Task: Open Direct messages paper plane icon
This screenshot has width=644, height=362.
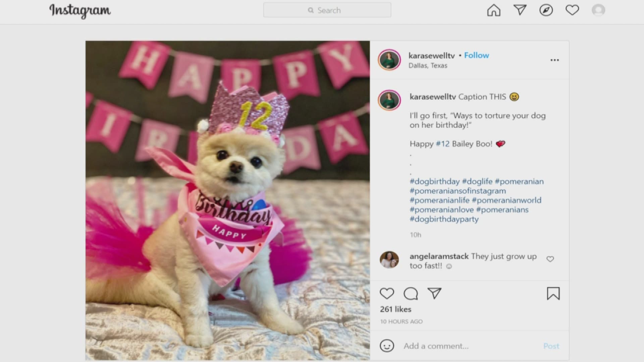Action: tap(520, 10)
